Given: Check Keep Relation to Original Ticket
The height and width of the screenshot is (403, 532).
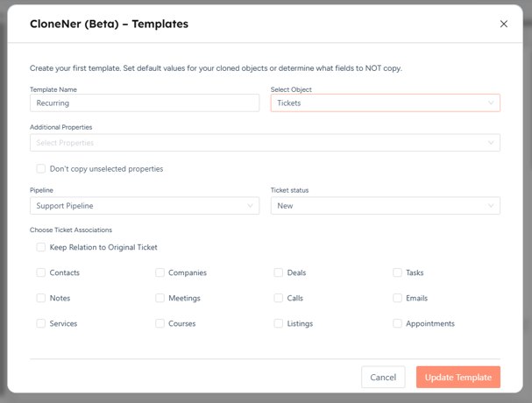Looking at the screenshot, I should click(x=41, y=247).
